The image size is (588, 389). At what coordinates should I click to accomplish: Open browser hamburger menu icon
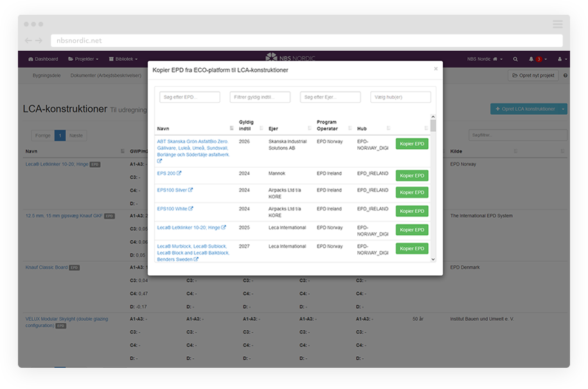click(558, 24)
